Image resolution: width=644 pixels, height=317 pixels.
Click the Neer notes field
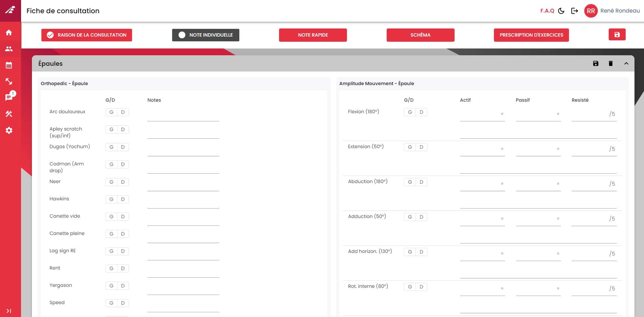183,185
